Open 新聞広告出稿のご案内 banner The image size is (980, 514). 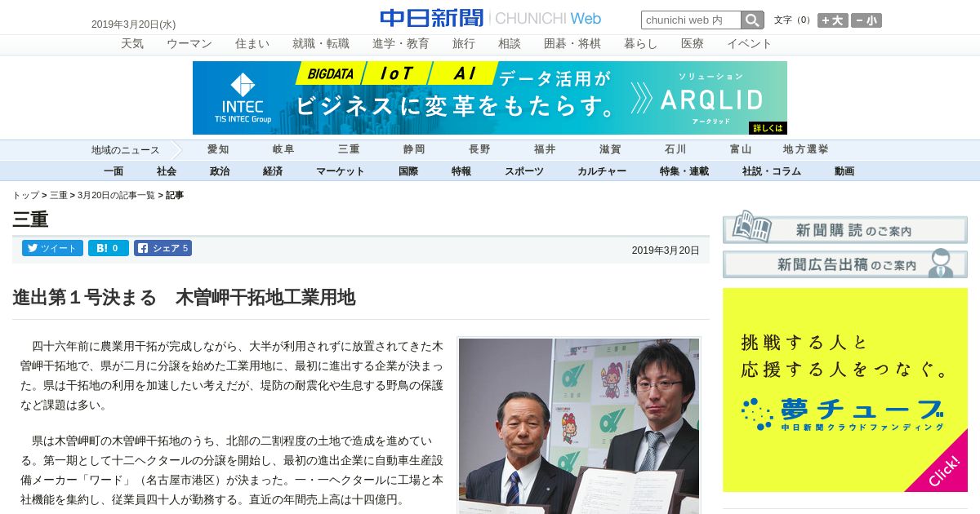tap(845, 264)
